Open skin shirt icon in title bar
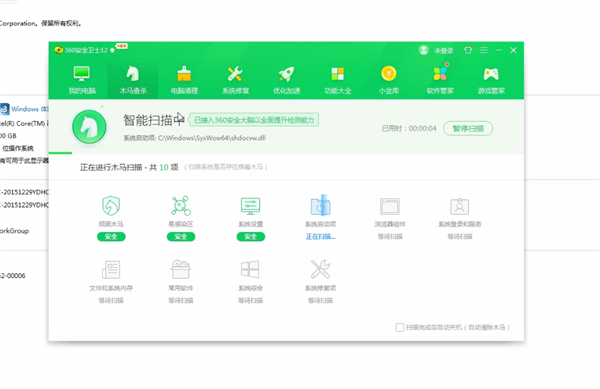600x389 pixels. pyautogui.click(x=468, y=50)
